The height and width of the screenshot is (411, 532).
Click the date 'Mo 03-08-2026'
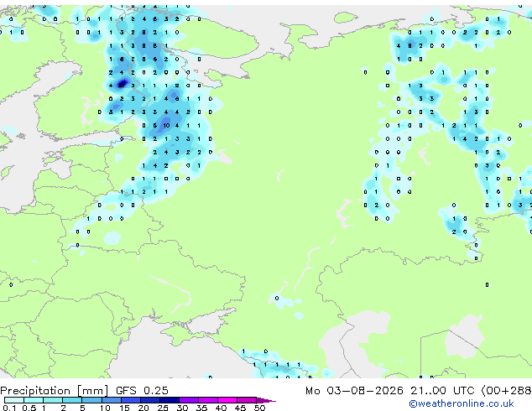[x=354, y=391]
